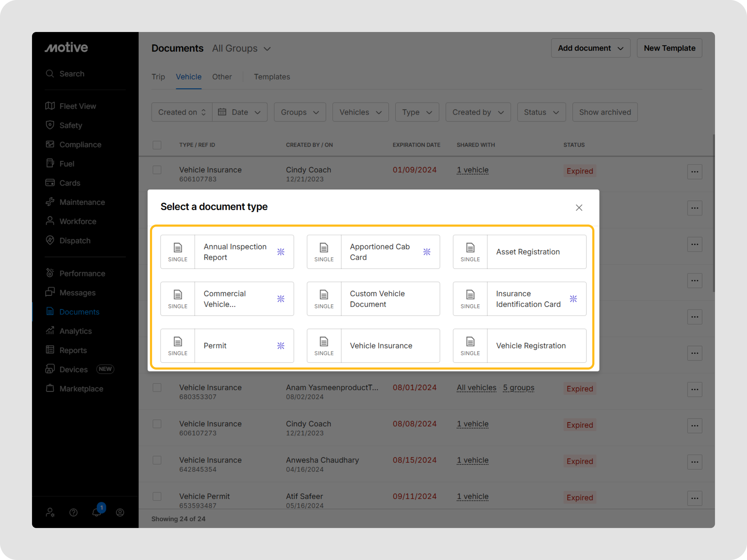Switch to the Trip tab
This screenshot has width=747, height=560.
pos(158,77)
